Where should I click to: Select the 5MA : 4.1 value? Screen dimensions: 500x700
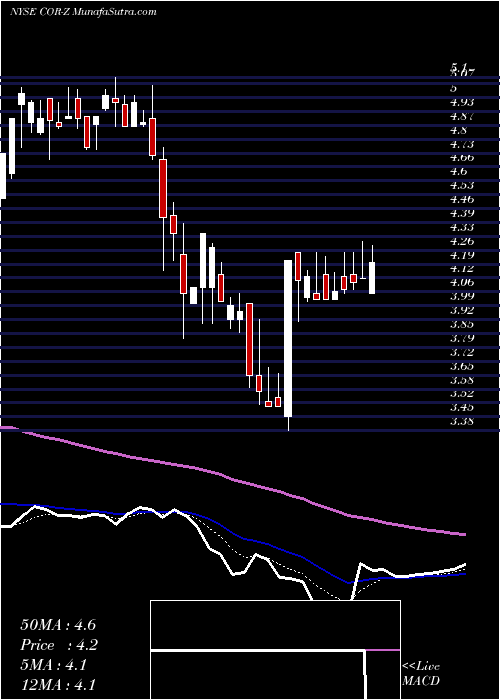(x=54, y=665)
